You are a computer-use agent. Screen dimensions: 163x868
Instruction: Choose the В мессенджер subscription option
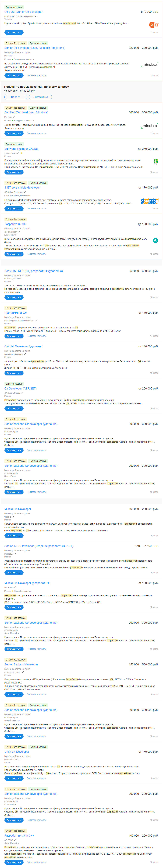40,97
